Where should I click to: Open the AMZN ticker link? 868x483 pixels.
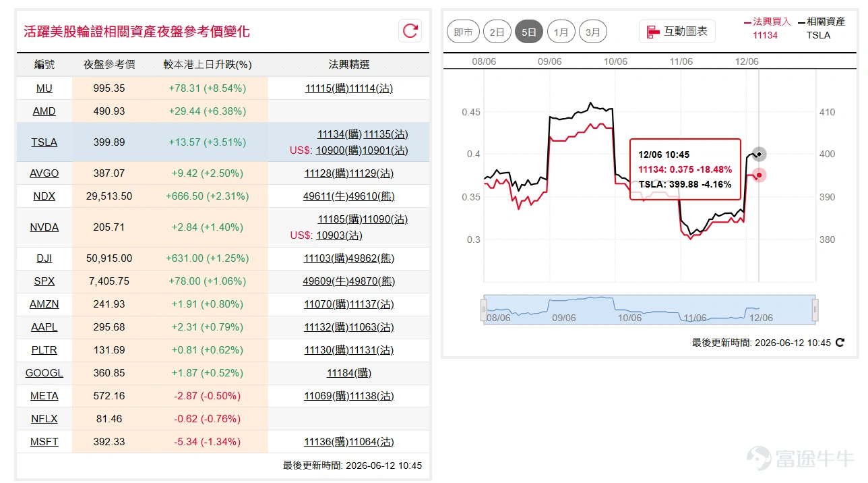44,304
